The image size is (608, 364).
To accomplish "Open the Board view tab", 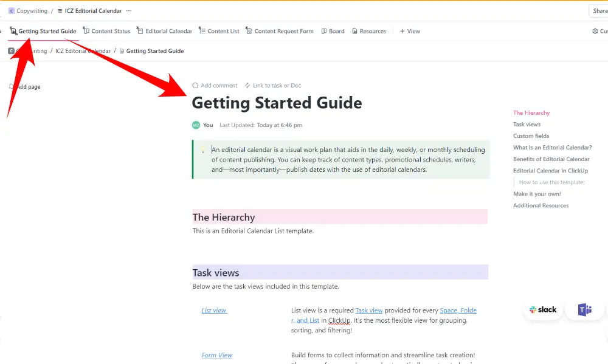I will [333, 31].
